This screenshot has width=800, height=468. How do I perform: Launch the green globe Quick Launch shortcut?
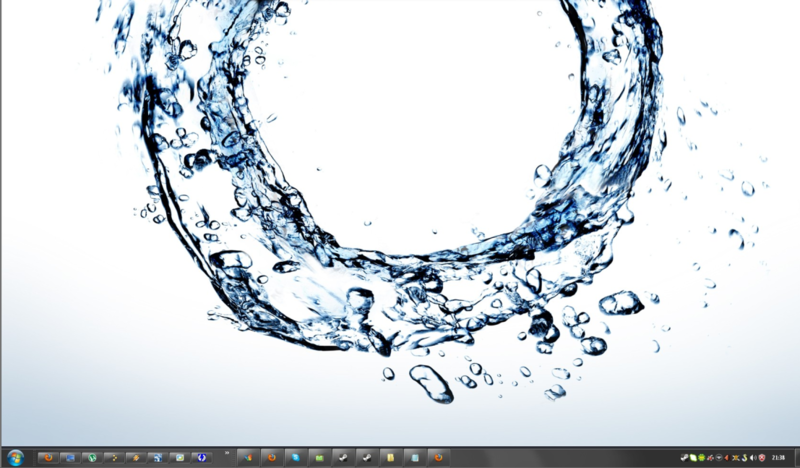92,457
